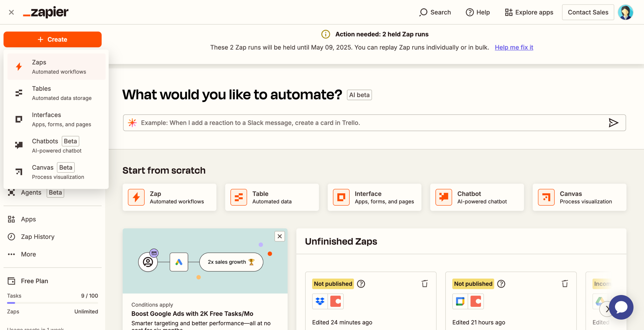The height and width of the screenshot is (330, 644).
Task: Choose Tables from the Create menu
Action: pyautogui.click(x=56, y=93)
